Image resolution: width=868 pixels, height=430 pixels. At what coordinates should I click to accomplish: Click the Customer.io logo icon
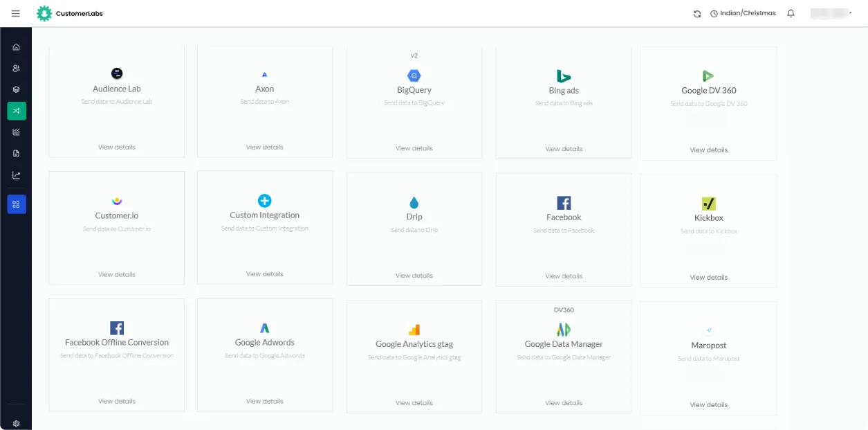tap(117, 201)
